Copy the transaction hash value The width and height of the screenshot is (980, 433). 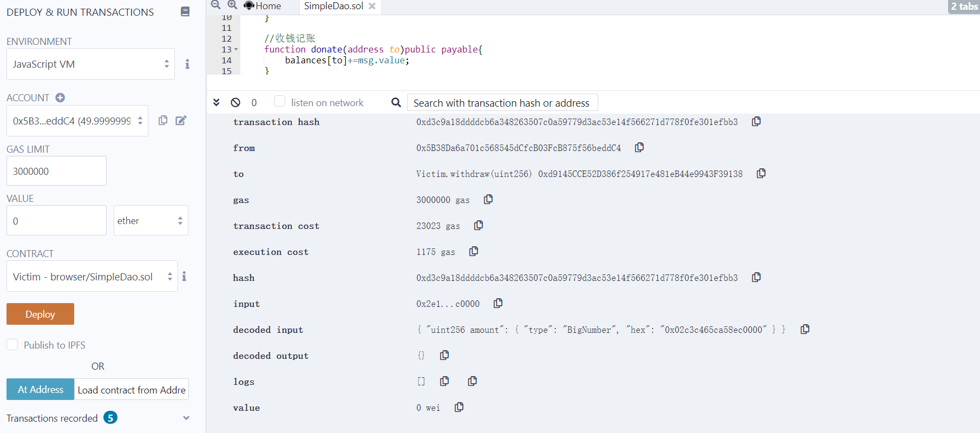[x=756, y=122]
